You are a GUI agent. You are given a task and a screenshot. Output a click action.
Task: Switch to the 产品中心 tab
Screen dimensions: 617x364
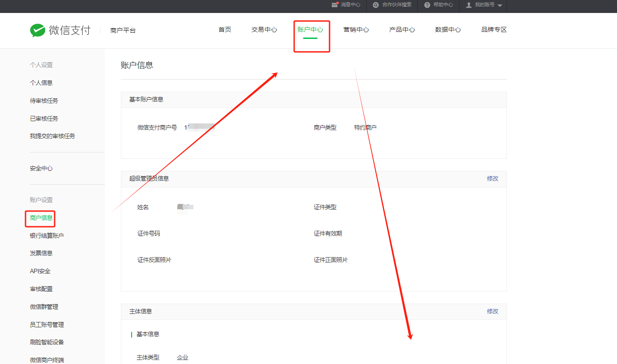(402, 30)
